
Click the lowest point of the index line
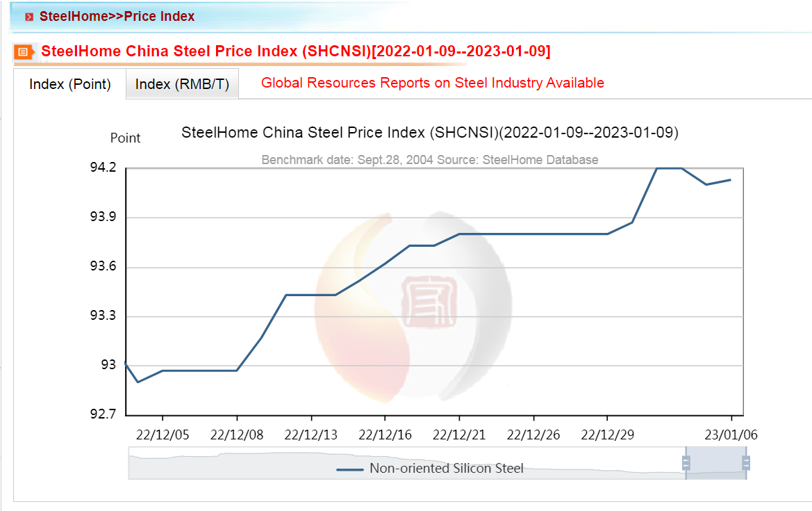tap(138, 381)
